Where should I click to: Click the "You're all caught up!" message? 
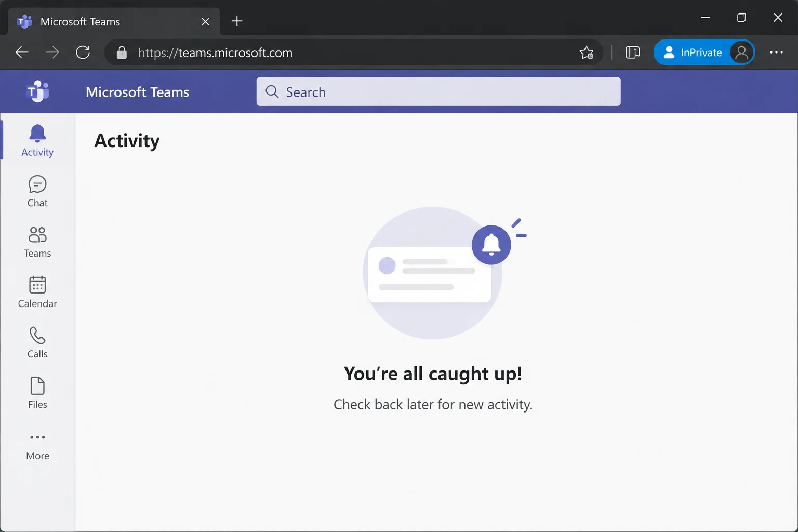tap(433, 374)
